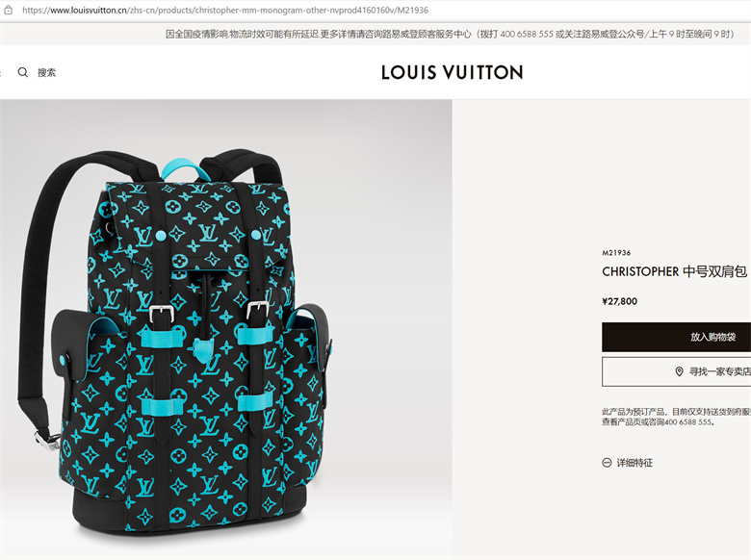This screenshot has height=560, width=751.
Task: Click the logistics delay announcement banner
Action: [451, 34]
